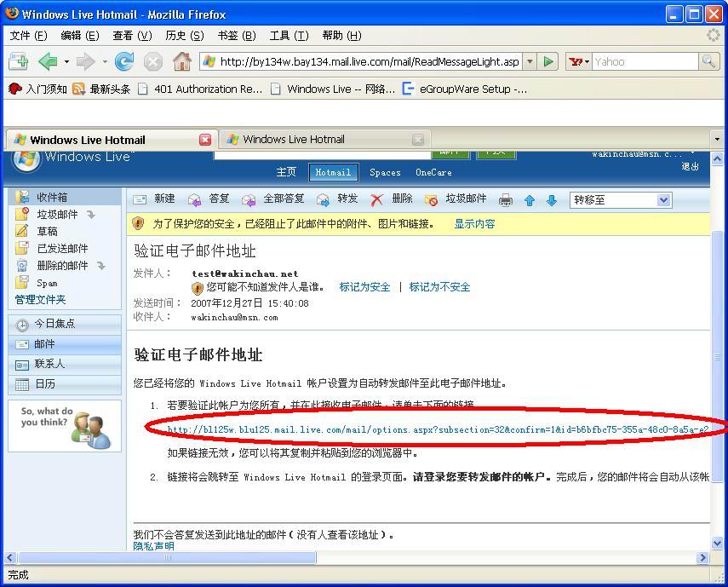Click 隐私声明 privacy statement link
This screenshot has width=728, height=587.
pos(153,546)
